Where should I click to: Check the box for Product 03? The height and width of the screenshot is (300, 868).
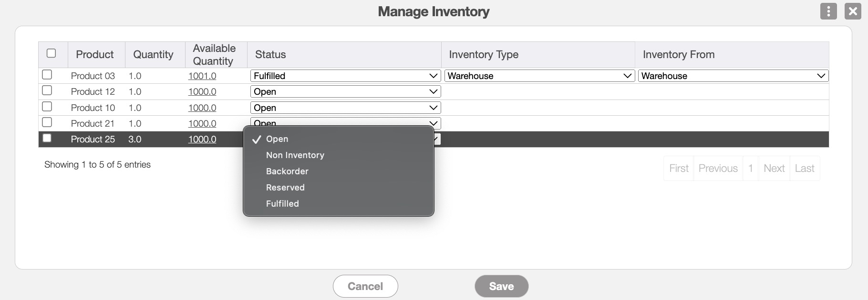point(47,75)
